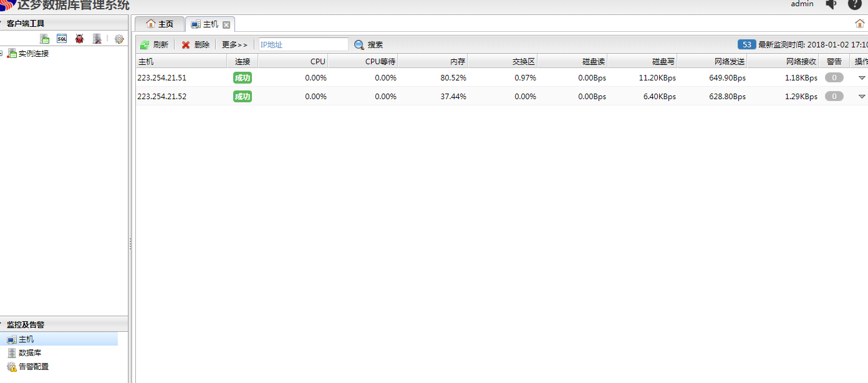The width and height of the screenshot is (868, 383).
Task: Sort by the 连接 column header
Action: 243,61
